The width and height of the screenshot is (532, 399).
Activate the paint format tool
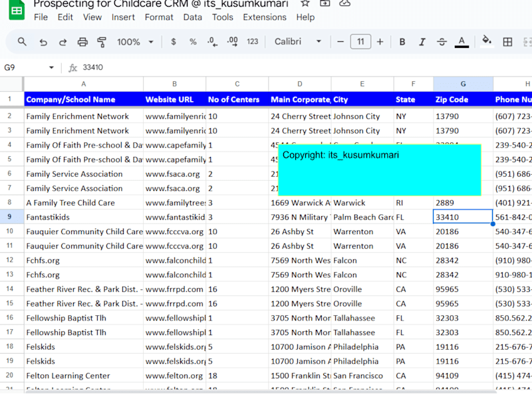pos(102,42)
